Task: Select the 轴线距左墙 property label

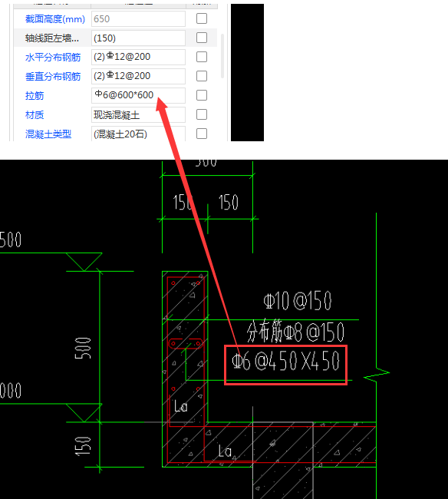Action: coord(52,38)
